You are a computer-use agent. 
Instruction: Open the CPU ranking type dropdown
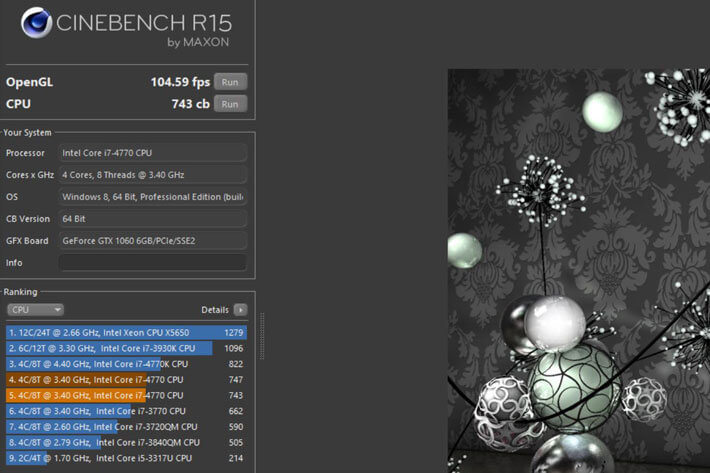(x=35, y=310)
